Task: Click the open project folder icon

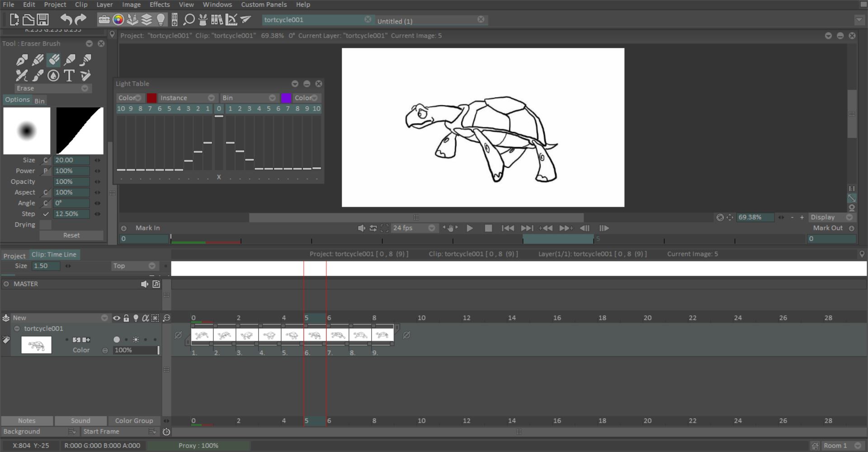Action: (28, 19)
